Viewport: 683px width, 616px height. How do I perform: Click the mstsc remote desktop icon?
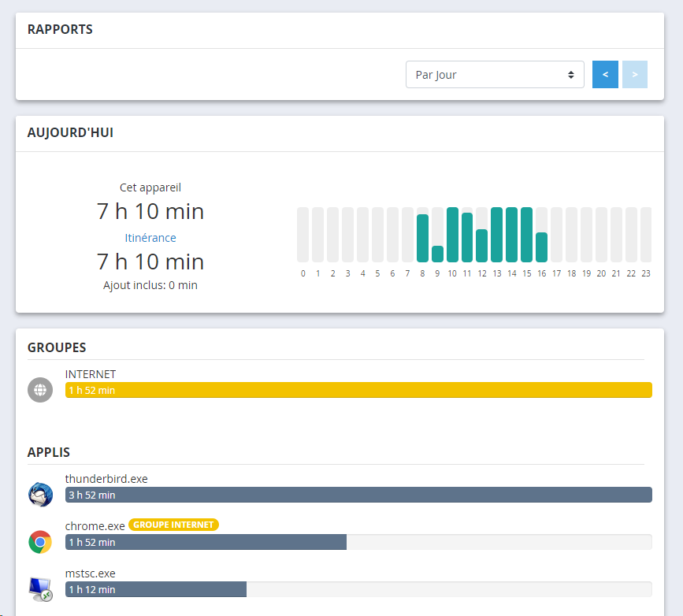(x=40, y=589)
